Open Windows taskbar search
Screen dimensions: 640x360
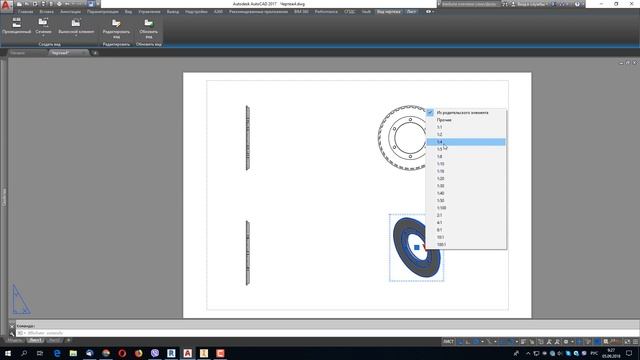point(24,353)
